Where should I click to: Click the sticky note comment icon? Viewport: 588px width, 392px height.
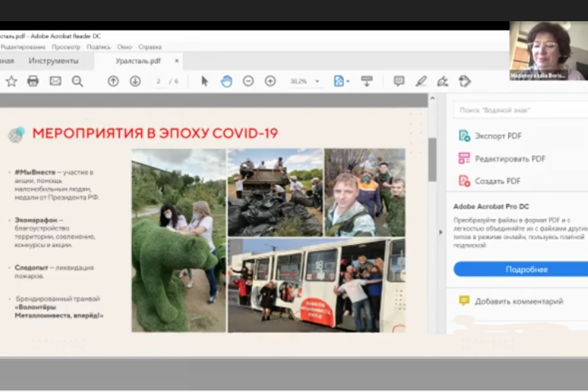(399, 81)
